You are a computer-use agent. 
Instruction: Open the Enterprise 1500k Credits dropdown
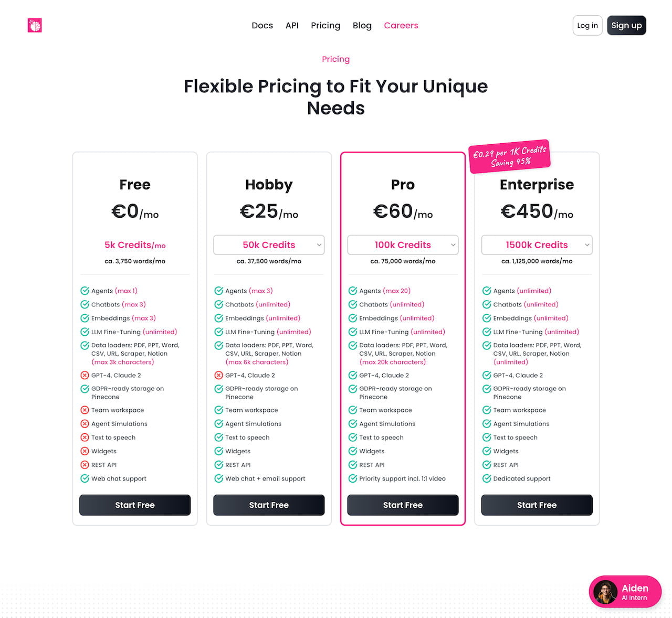point(537,245)
